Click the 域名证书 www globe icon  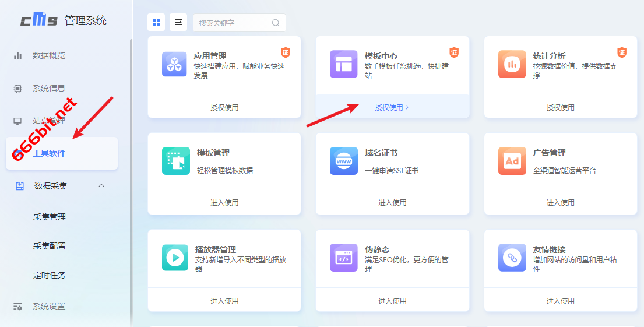point(343,161)
